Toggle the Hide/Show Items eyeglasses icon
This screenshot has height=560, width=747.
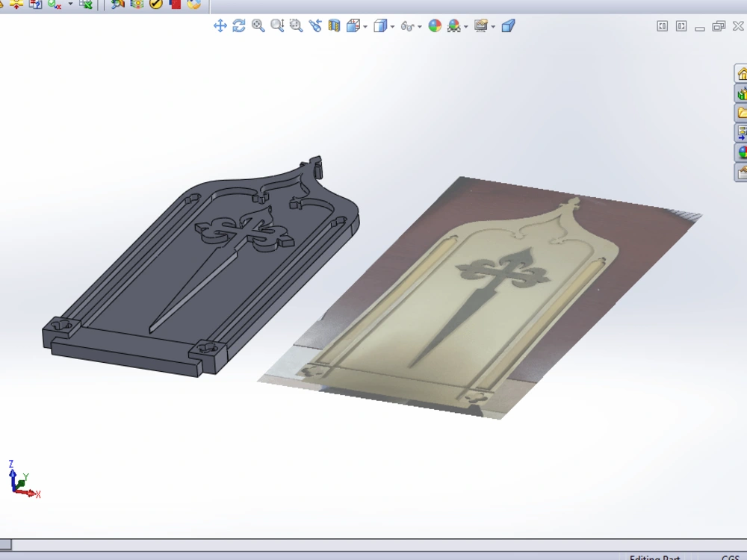click(x=407, y=25)
